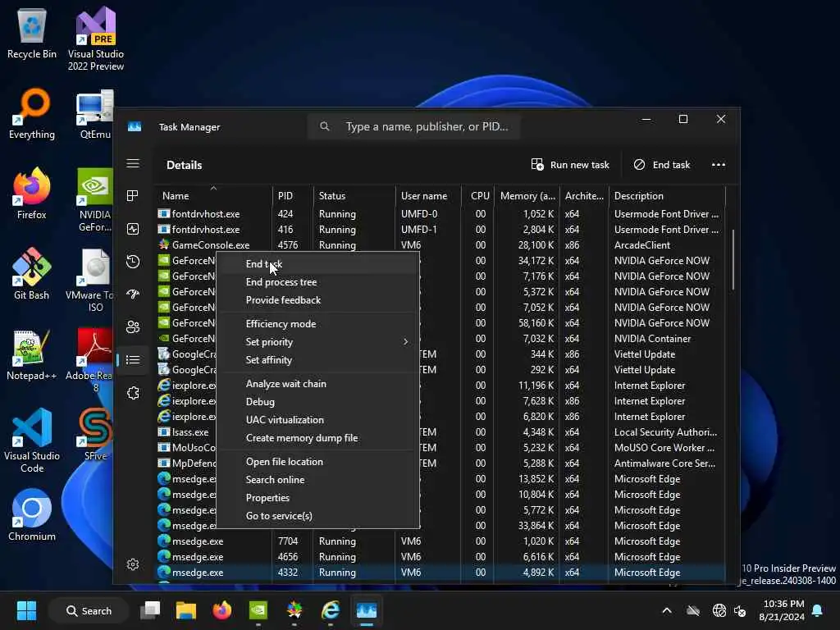Viewport: 840px width, 630px height.
Task: Launch Everything search desktop icon
Action: click(x=32, y=114)
